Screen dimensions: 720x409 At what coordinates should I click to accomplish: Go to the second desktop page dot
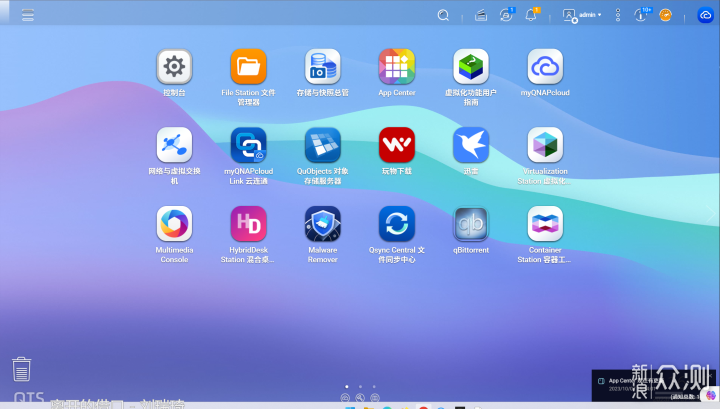tap(360, 387)
